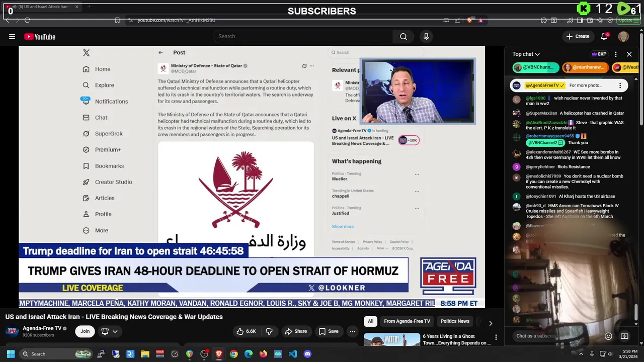Click the 0XP crown badge in chat
Screen dimensions: 644x362
pyautogui.click(x=599, y=54)
